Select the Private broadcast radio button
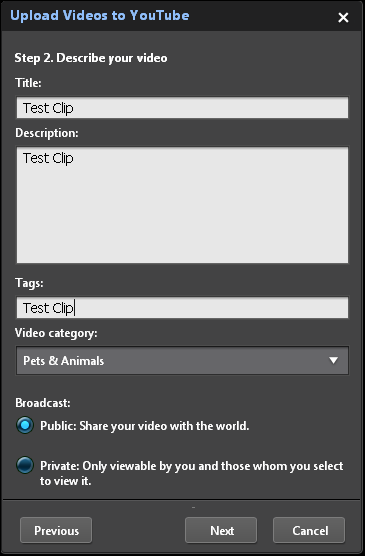 coord(25,465)
